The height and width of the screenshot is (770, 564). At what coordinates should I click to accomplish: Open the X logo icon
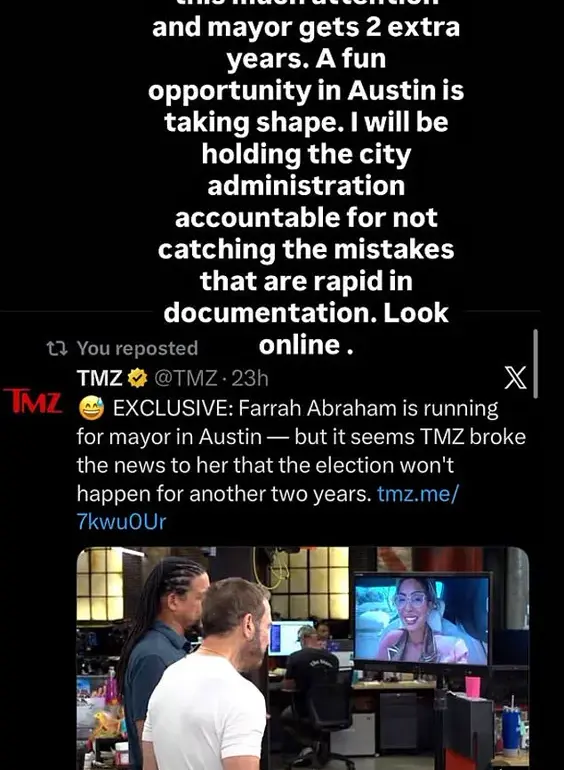pos(515,378)
